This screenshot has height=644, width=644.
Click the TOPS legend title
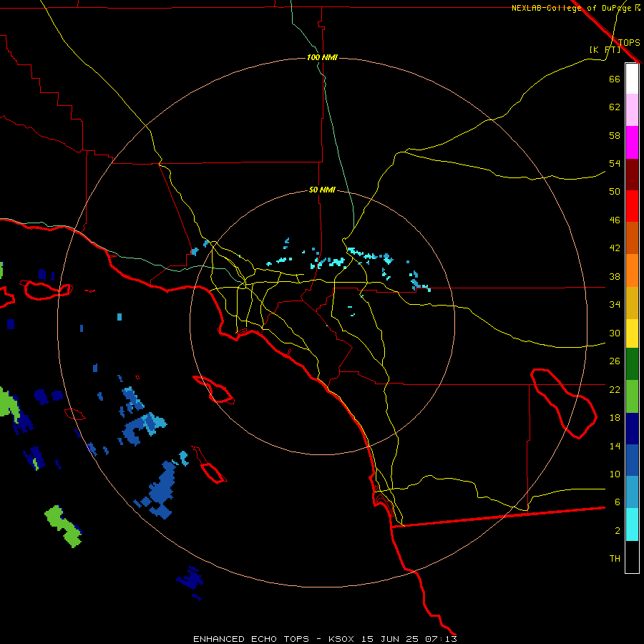tap(629, 42)
